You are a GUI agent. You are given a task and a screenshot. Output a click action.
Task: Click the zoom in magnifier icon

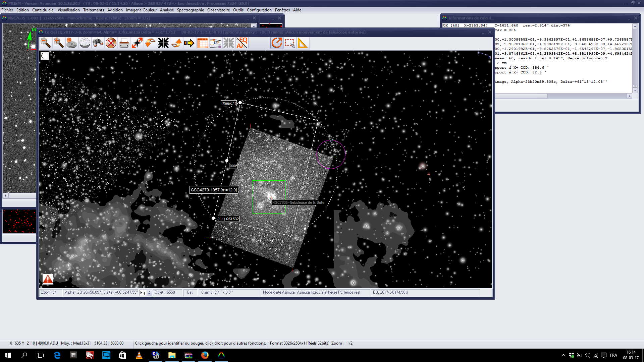58,43
